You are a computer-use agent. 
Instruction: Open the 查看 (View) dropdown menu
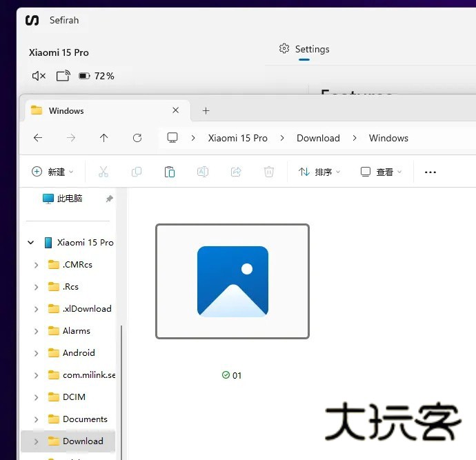click(x=381, y=172)
